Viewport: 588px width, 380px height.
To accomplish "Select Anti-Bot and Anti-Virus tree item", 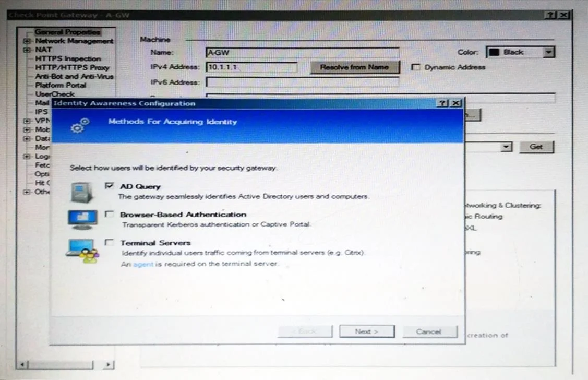I will pyautogui.click(x=74, y=76).
